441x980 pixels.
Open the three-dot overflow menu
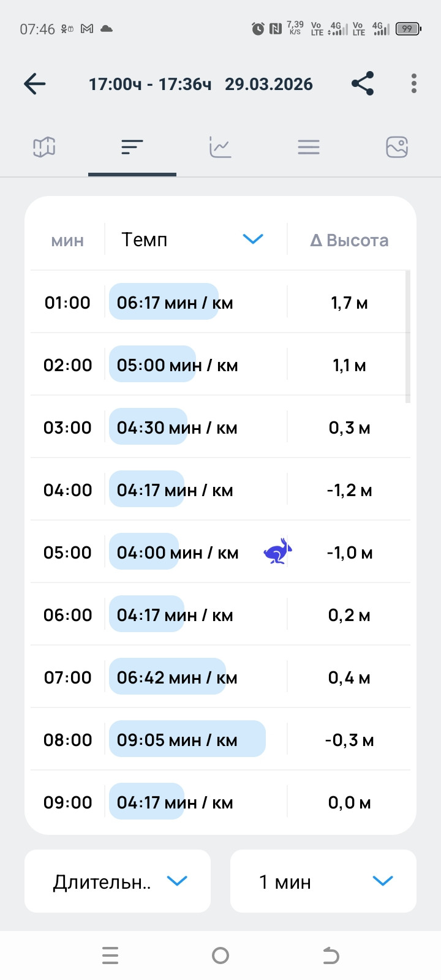(x=414, y=83)
